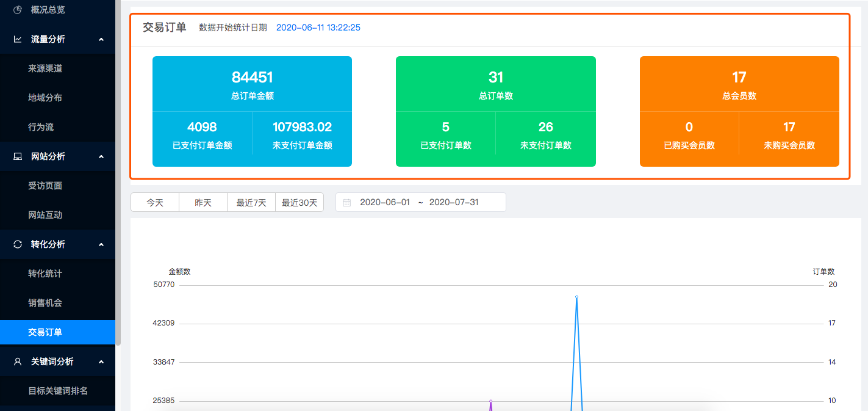Click the blue peak data point on chart
This screenshot has height=411, width=868.
[576, 297]
